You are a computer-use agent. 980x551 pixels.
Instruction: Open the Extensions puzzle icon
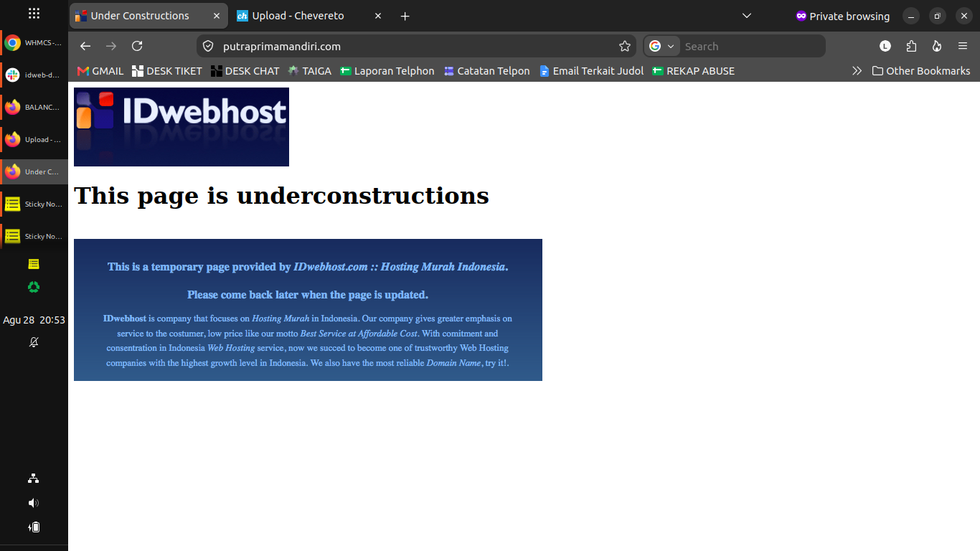coord(911,46)
